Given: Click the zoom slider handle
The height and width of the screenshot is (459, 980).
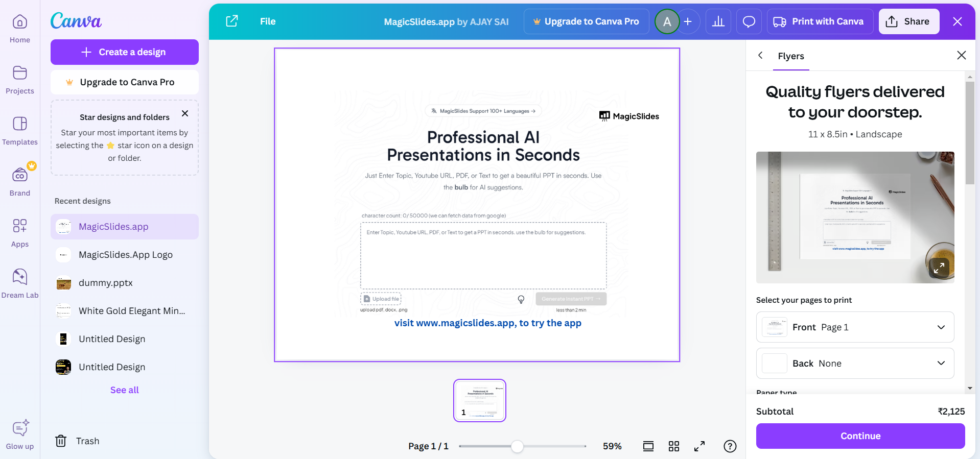Looking at the screenshot, I should 517,446.
